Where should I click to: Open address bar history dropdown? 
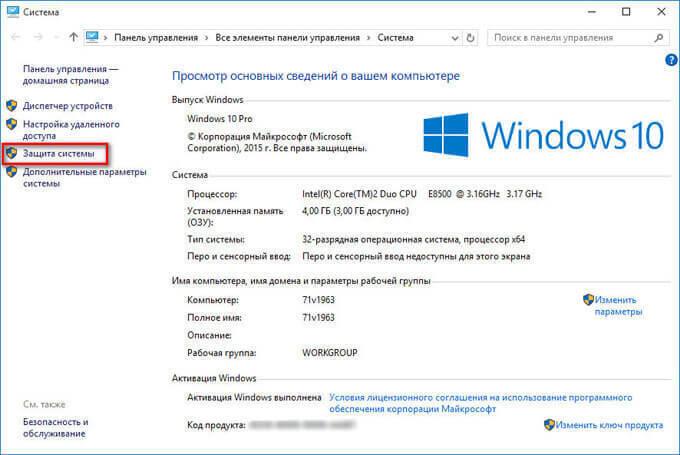pyautogui.click(x=454, y=38)
